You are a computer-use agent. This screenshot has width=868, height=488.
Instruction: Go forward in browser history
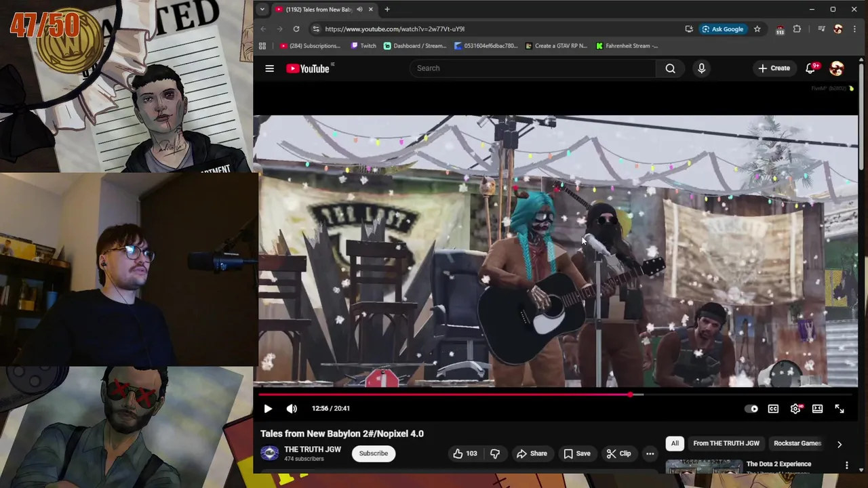pyautogui.click(x=279, y=29)
